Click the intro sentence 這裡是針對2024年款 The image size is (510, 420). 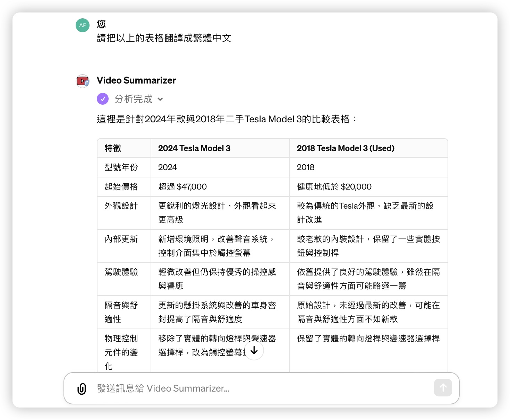tap(227, 119)
